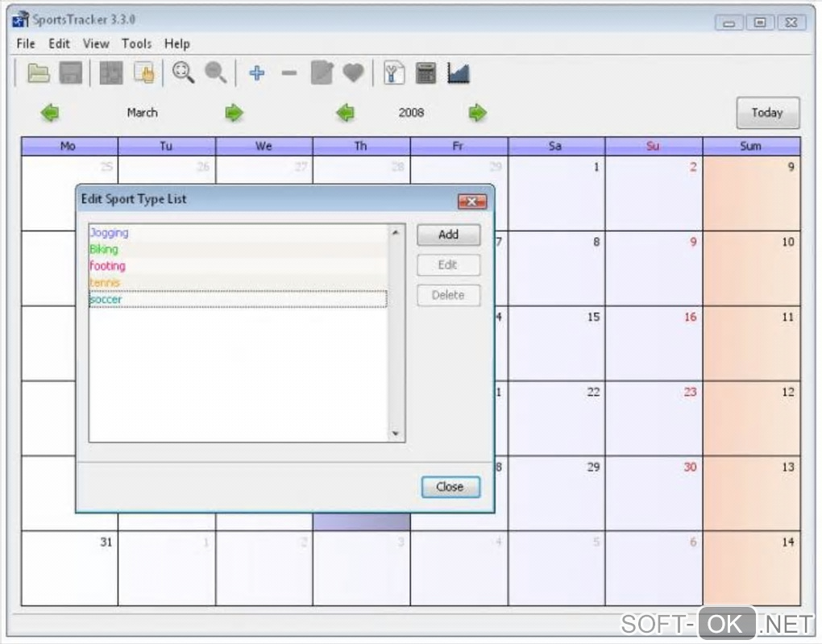Select Saturday March 15 calendar cell
Viewport: 822px width, 644px height.
pyautogui.click(x=556, y=343)
